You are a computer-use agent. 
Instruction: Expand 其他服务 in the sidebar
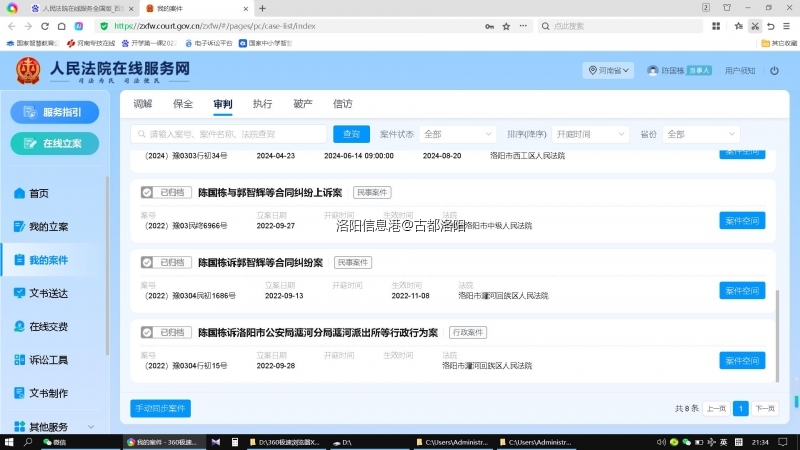point(54,427)
